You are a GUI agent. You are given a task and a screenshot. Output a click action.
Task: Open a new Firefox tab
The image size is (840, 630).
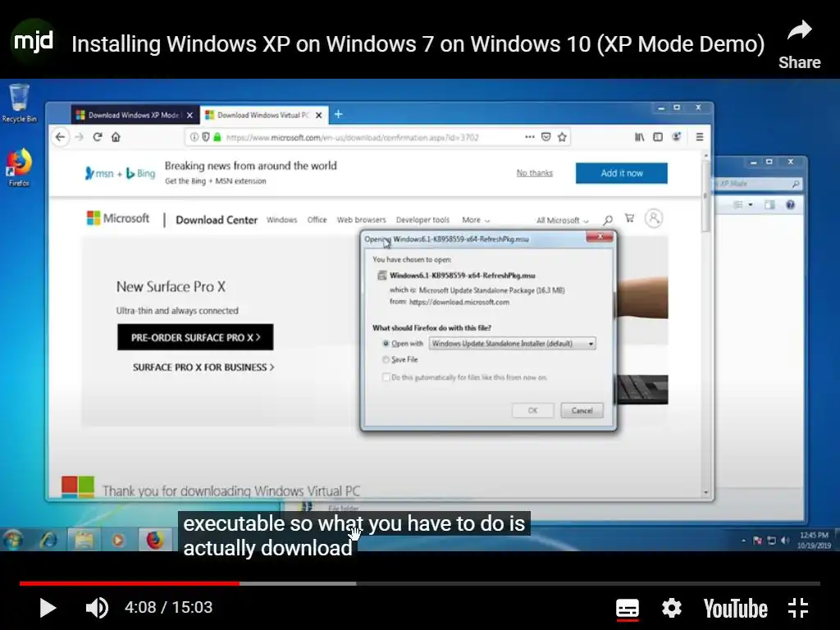[339, 114]
